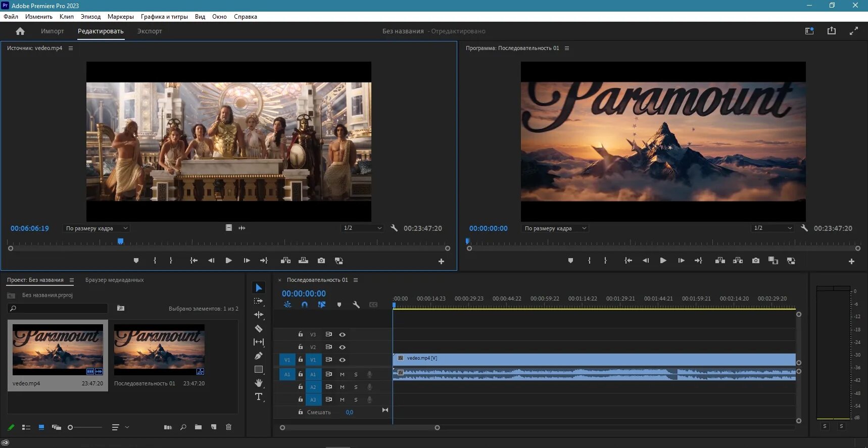Toggle V1 track output eye
The image size is (868, 448).
tap(342, 360)
